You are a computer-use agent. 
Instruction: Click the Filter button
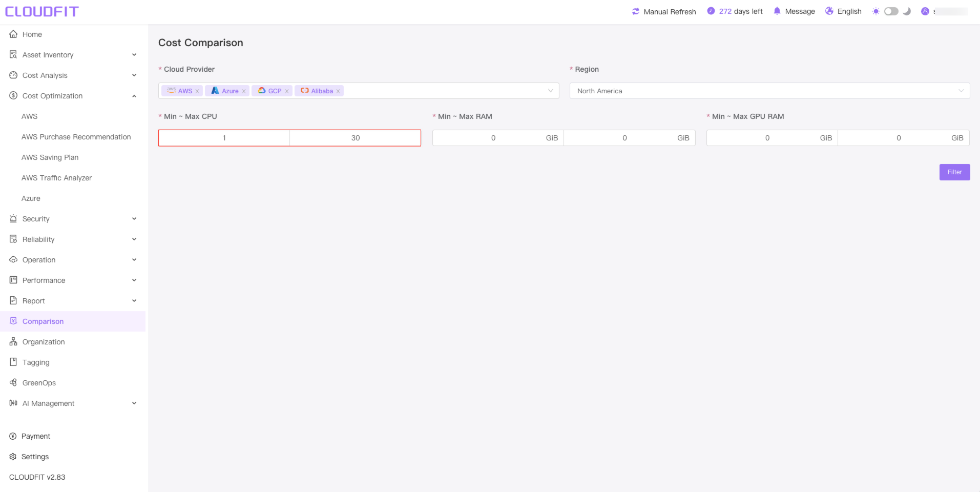(954, 172)
